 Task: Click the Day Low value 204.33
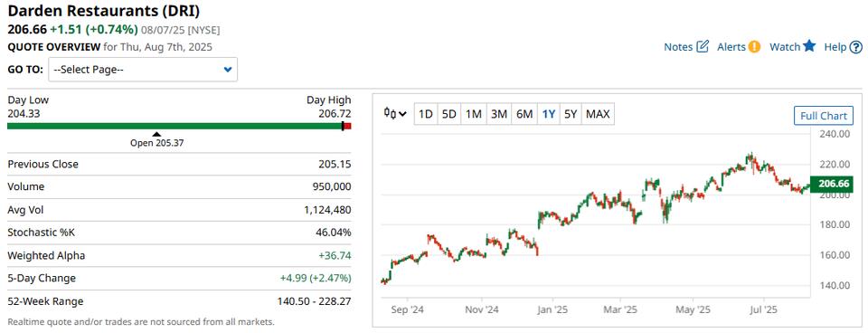pyautogui.click(x=24, y=114)
